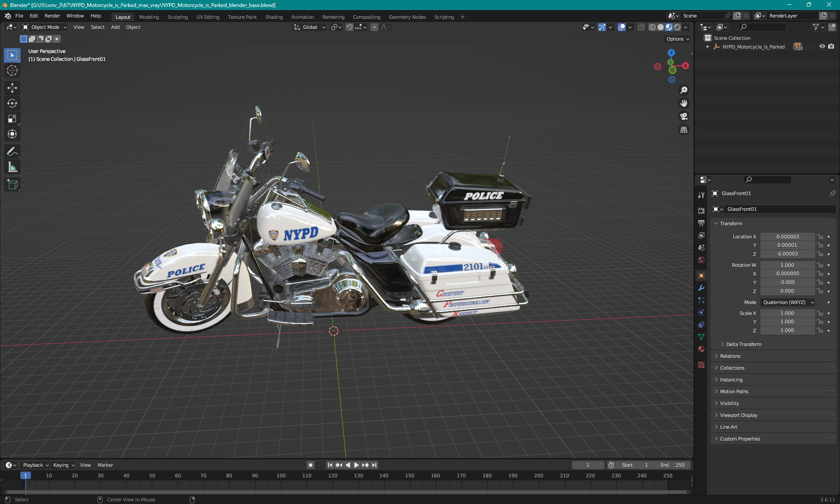Open the Texture properties tab

701,365
